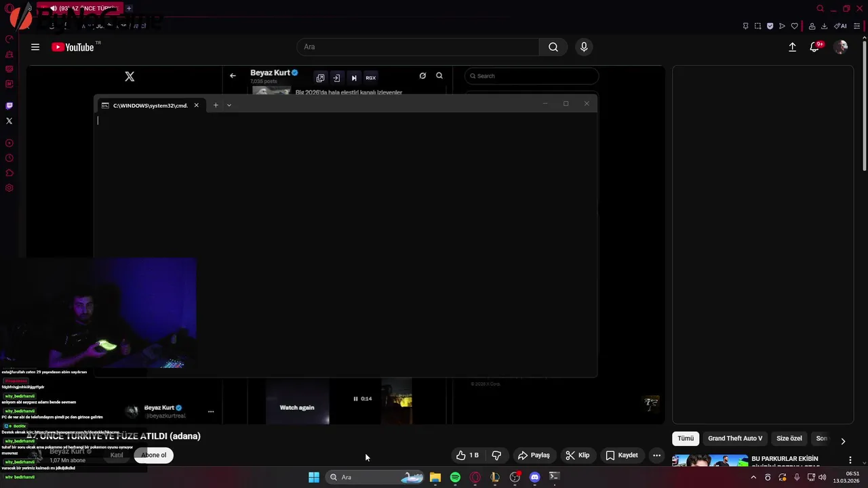The height and width of the screenshot is (488, 868).
Task: Open Discord from the taskbar
Action: 534,477
